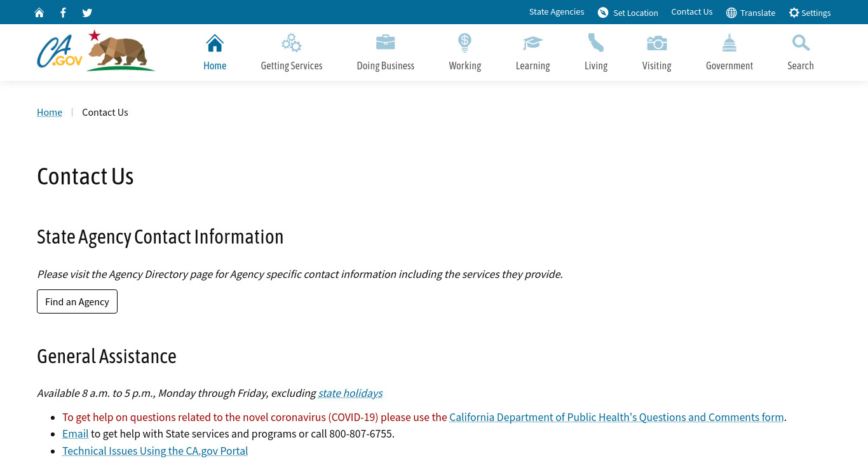Click the lightbulb icon for Working
The width and height of the screenshot is (868, 463).
[x=465, y=43]
